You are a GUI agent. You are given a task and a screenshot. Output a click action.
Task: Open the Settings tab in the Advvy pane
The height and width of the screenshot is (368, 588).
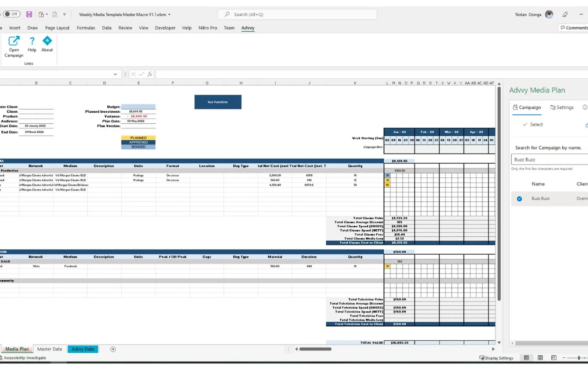(562, 107)
